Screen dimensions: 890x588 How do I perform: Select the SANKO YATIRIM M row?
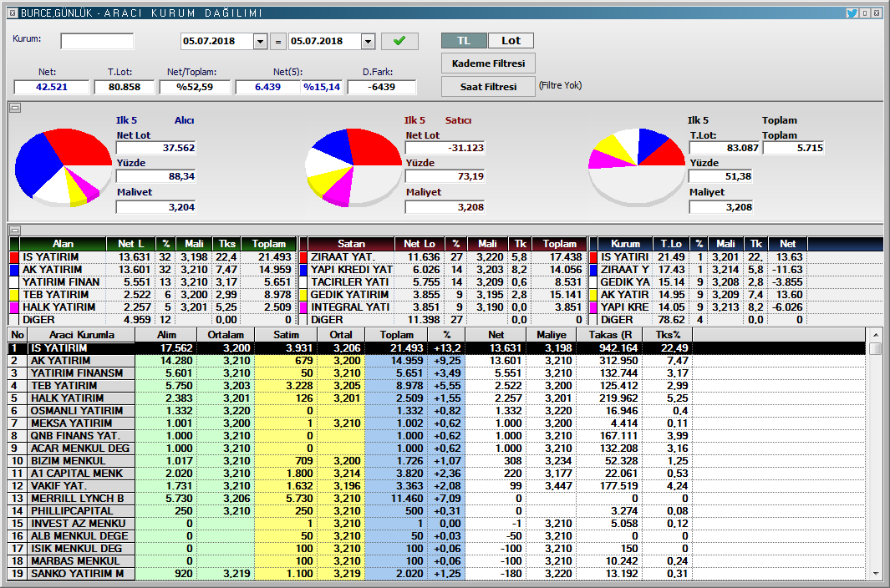pyautogui.click(x=436, y=573)
